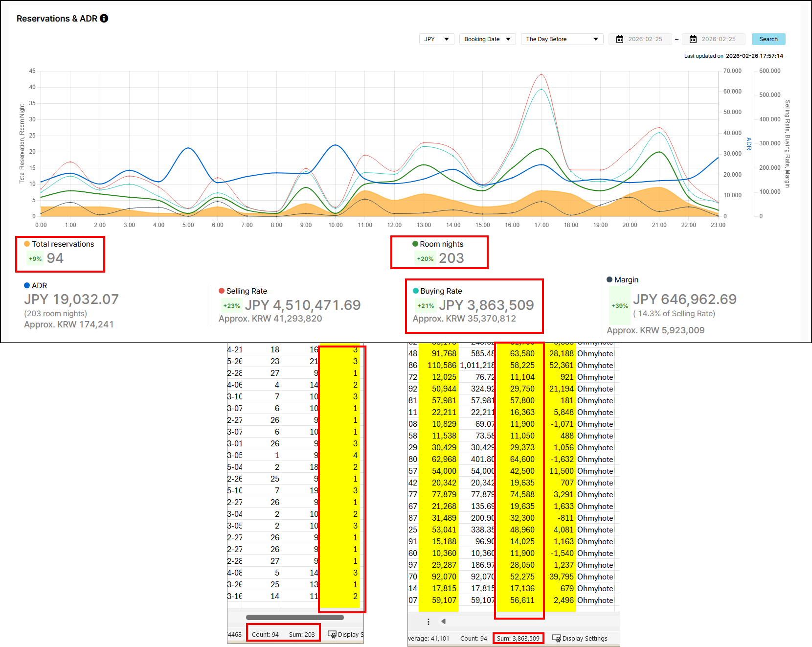Click the left scroll arrow under the right spreadsheet
This screenshot has width=812, height=647.
[443, 622]
